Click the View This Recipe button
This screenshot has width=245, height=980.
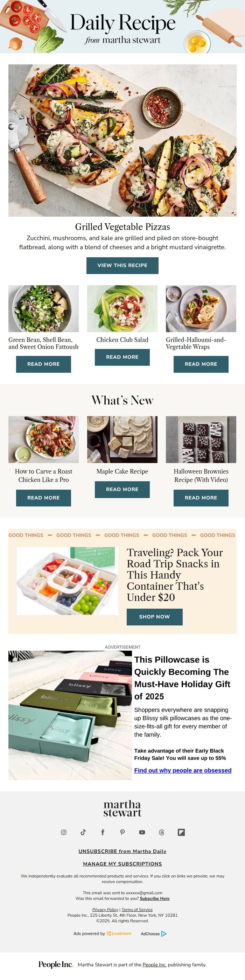pos(122,265)
